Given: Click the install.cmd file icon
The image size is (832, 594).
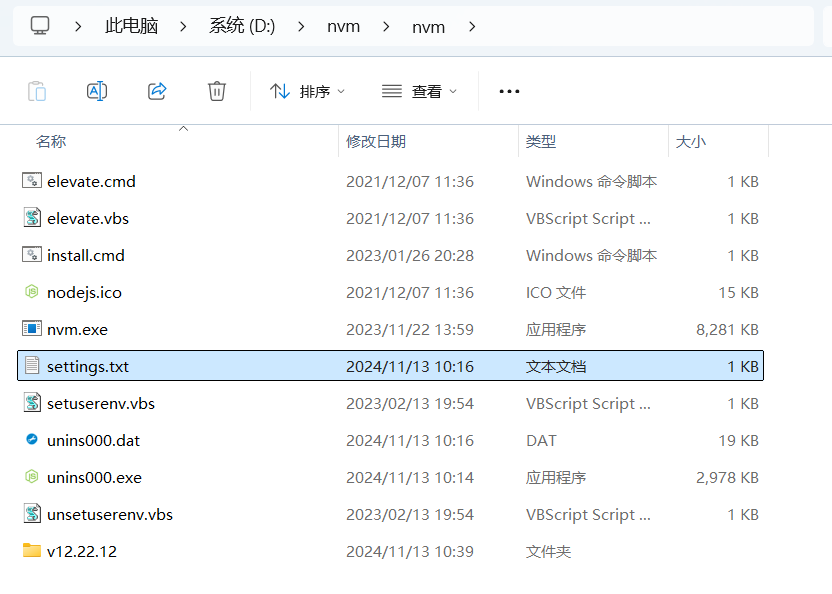Looking at the screenshot, I should point(32,255).
